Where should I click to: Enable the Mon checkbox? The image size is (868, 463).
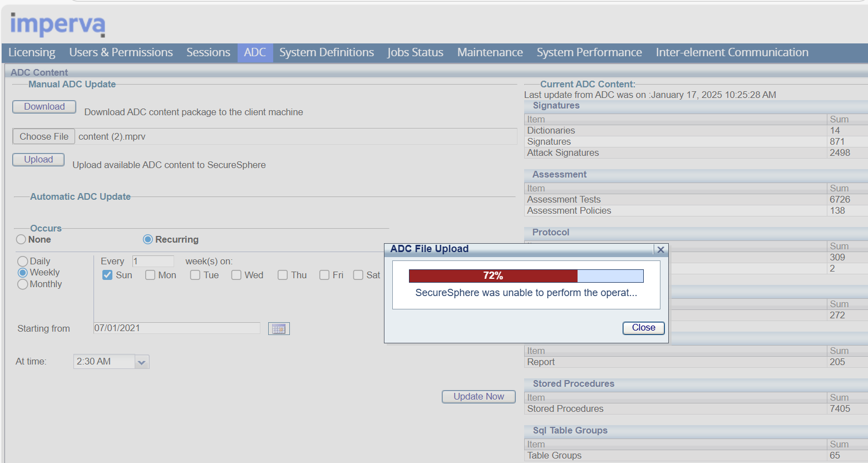pyautogui.click(x=150, y=275)
